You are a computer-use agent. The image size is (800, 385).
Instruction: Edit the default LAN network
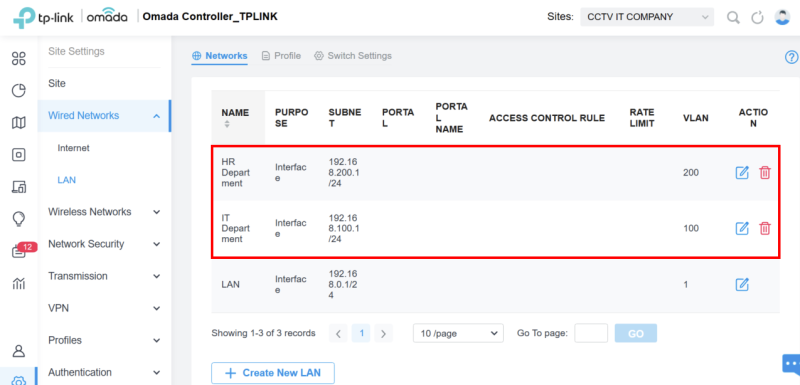pos(742,285)
